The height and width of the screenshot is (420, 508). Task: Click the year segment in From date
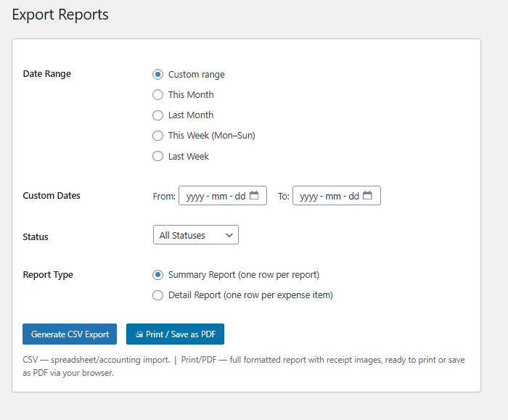click(x=194, y=196)
